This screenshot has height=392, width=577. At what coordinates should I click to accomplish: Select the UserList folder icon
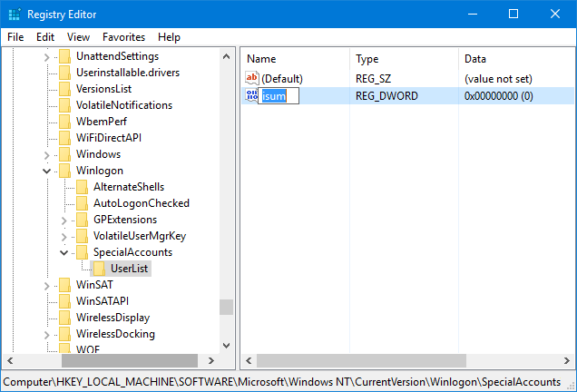click(x=99, y=269)
